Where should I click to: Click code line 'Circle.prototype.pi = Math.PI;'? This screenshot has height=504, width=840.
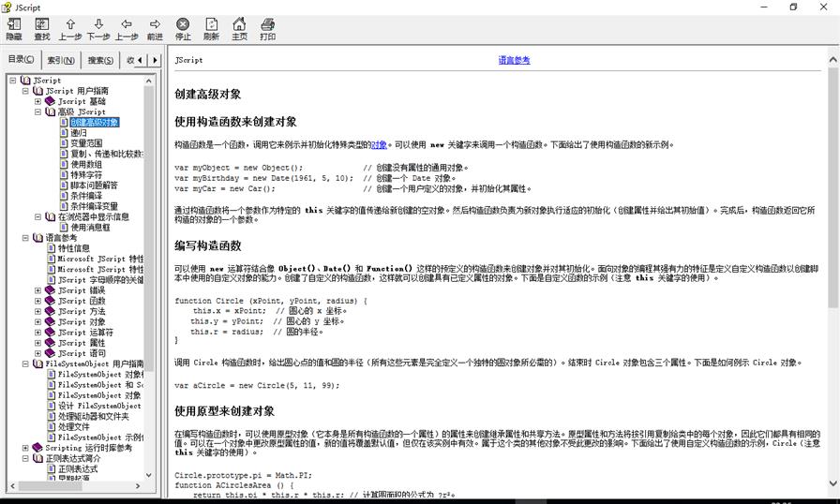[243, 475]
